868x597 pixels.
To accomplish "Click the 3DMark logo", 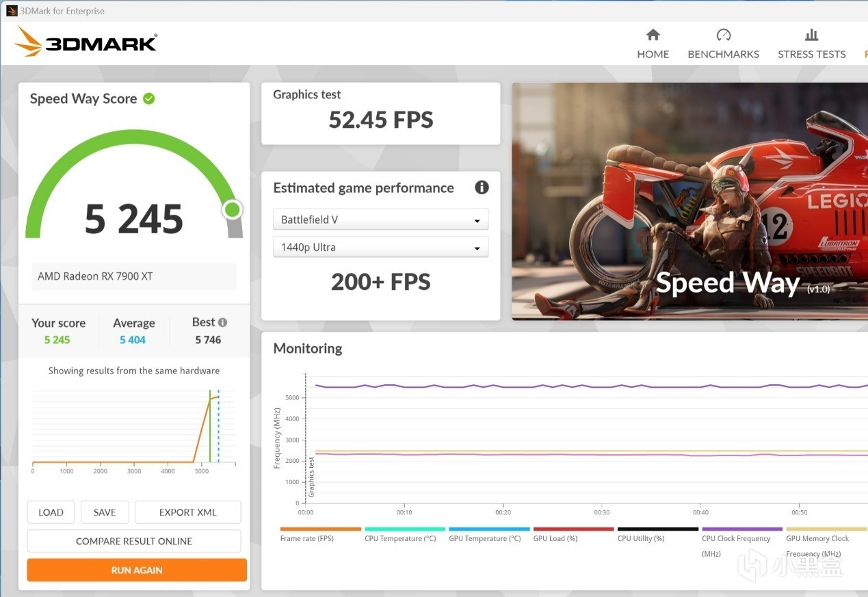I will tap(86, 42).
